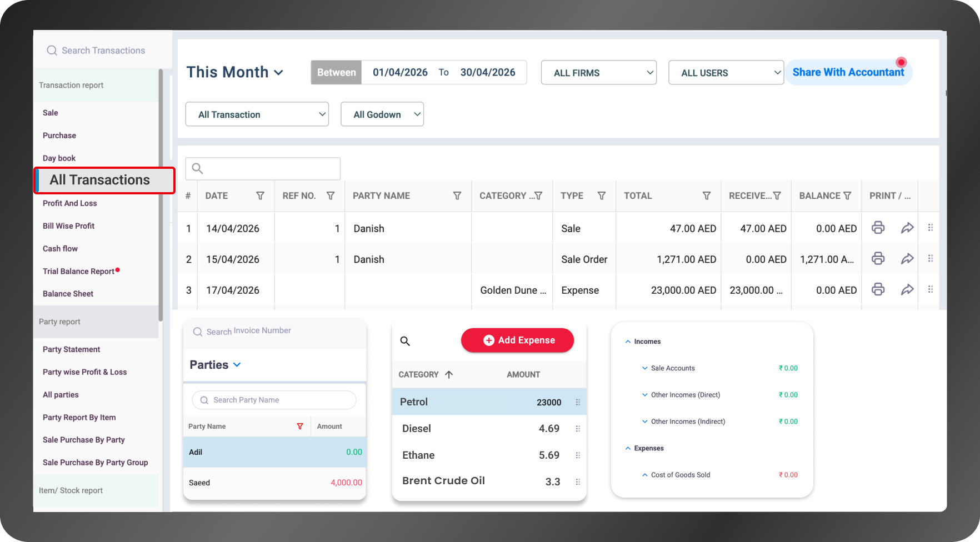The width and height of the screenshot is (980, 542).
Task: Open more options for Expense row
Action: (931, 289)
